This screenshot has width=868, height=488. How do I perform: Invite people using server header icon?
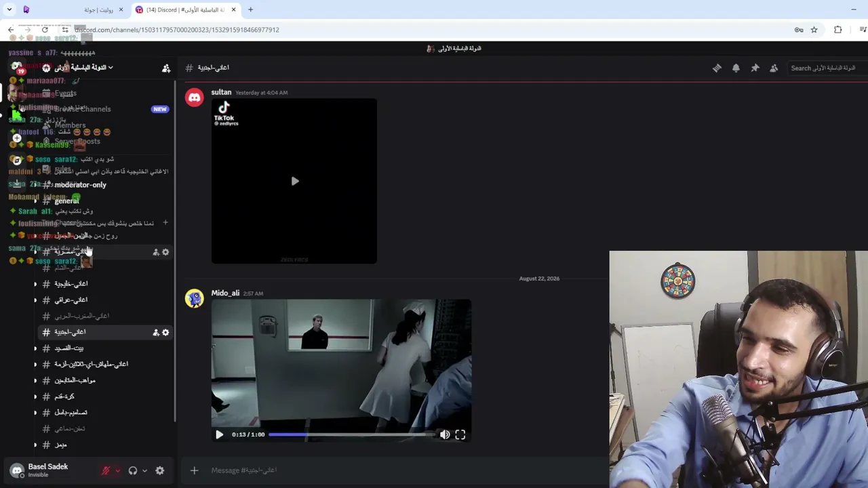click(166, 68)
